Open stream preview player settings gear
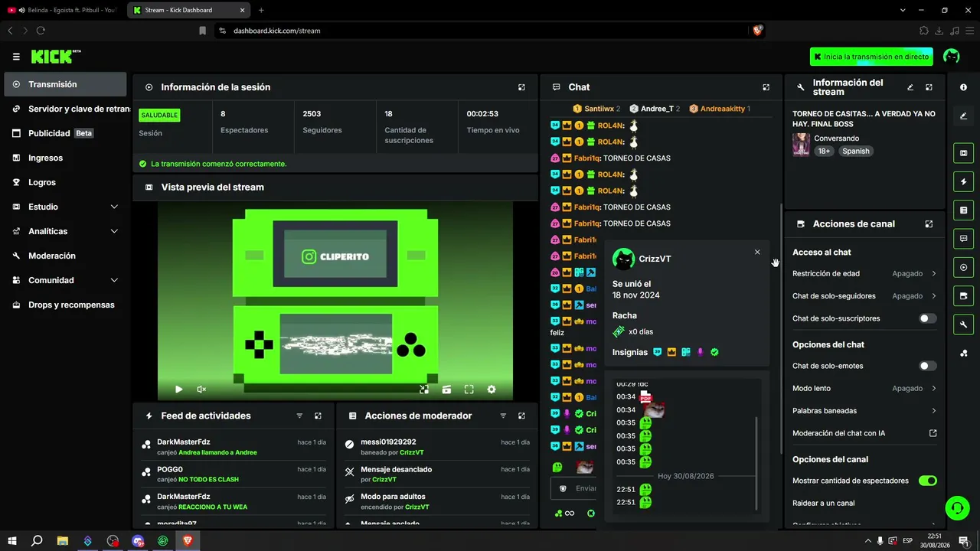Viewport: 980px width, 551px height. click(492, 390)
